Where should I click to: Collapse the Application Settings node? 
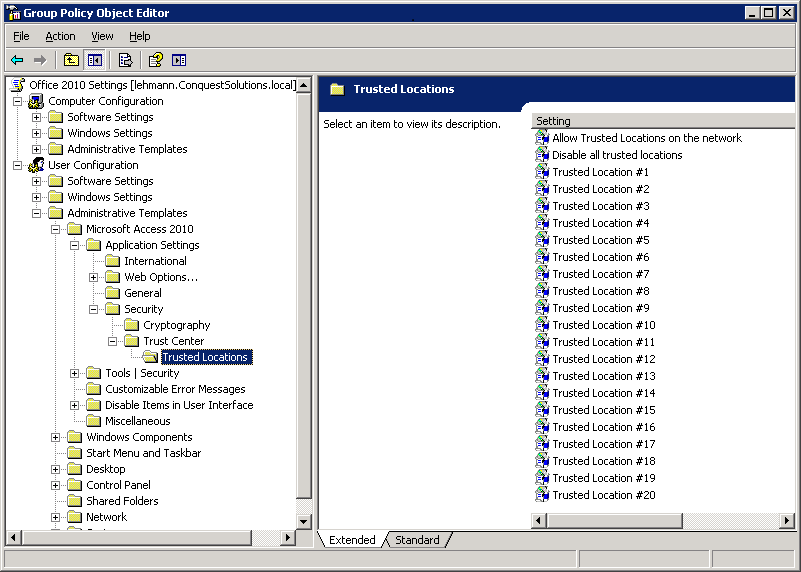coord(74,245)
